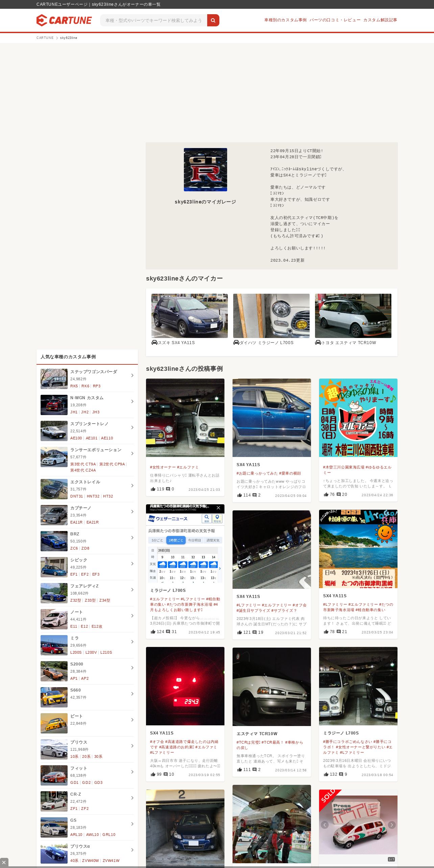Click the AE101 model link
The height and width of the screenshot is (868, 434).
tap(92, 438)
